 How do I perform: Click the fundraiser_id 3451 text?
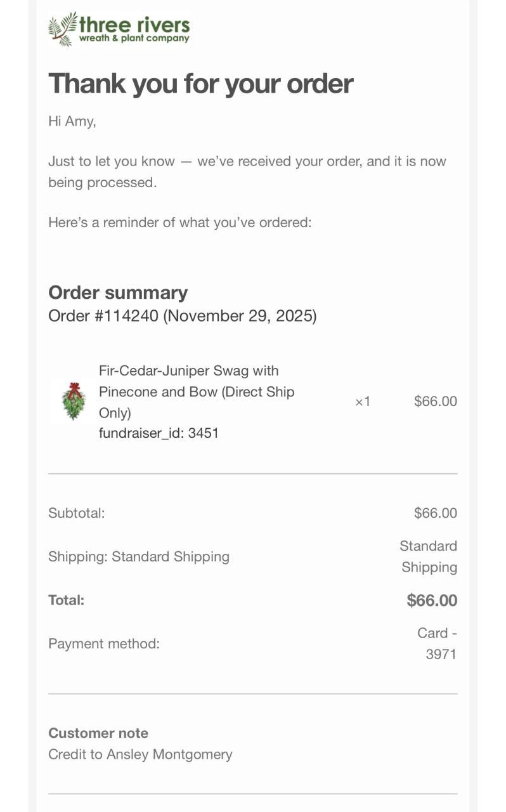coord(159,433)
